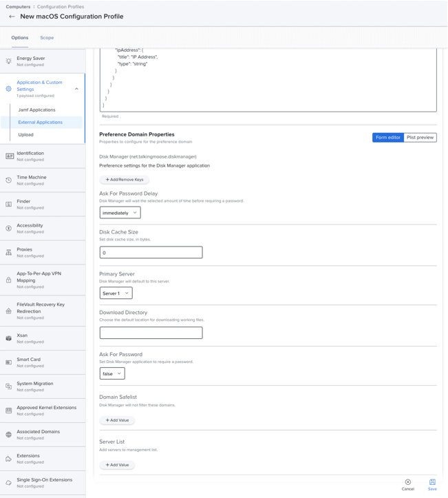
Task: Open the Associated Domains payload
Action: (x=43, y=435)
